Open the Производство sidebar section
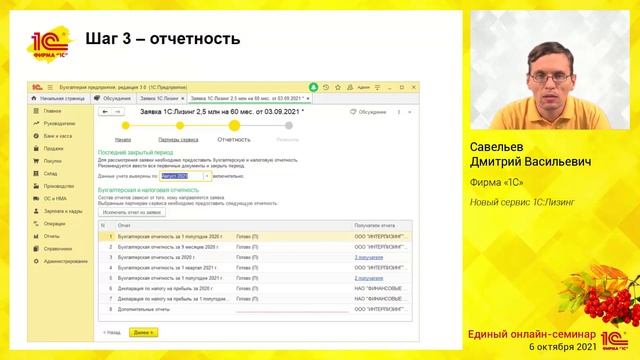 point(59,186)
